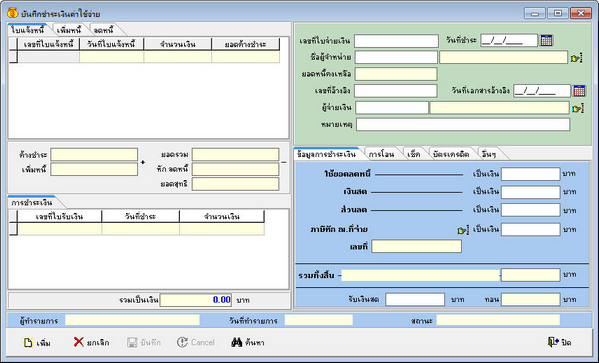Click ยอดรวม field

235,155
